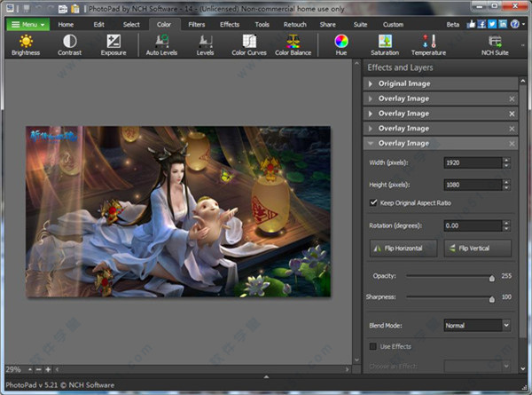Select the Hue color wheel tool

[341, 45]
